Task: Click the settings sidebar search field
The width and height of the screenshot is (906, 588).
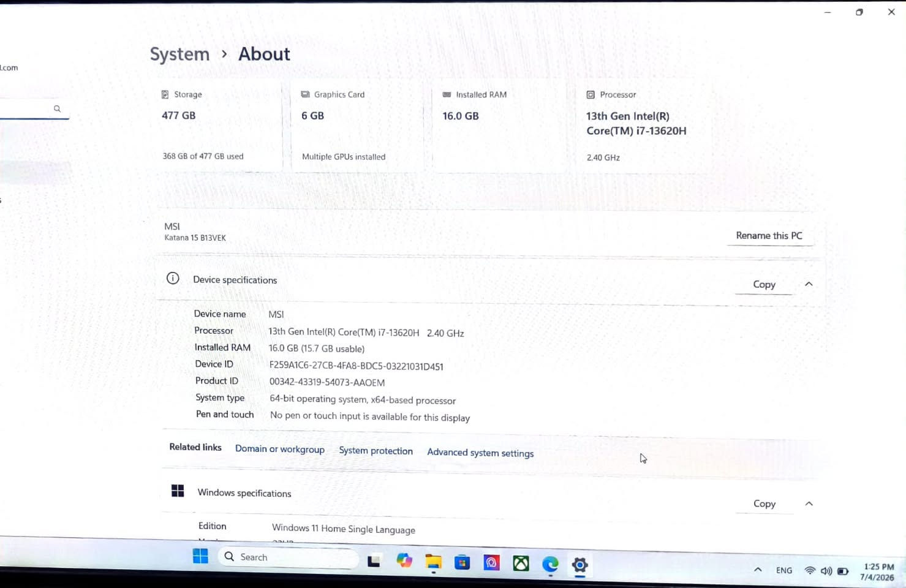Action: click(34, 109)
